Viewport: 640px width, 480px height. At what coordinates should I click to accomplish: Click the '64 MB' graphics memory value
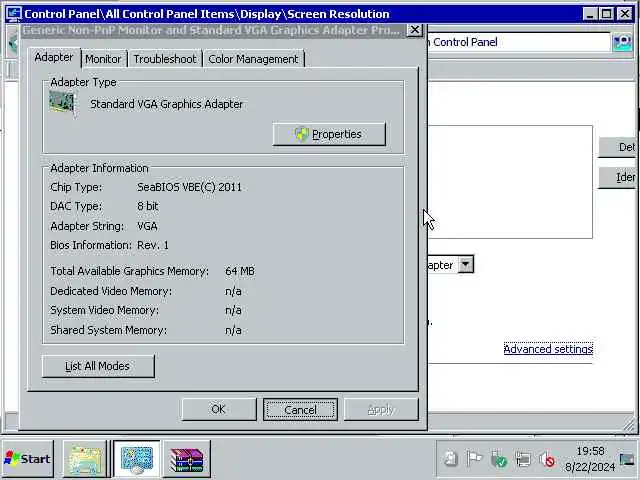click(240, 271)
